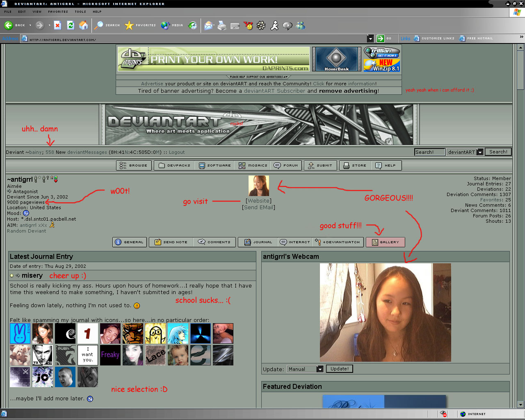Click the speech bubble discuss icon

pos(288,26)
